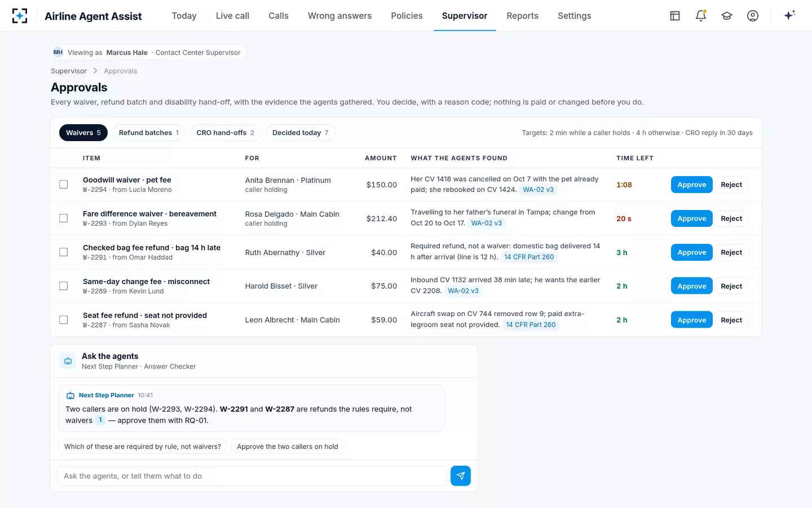This screenshot has height=508, width=812.
Task: Open the Policies nav item
Action: tap(407, 16)
